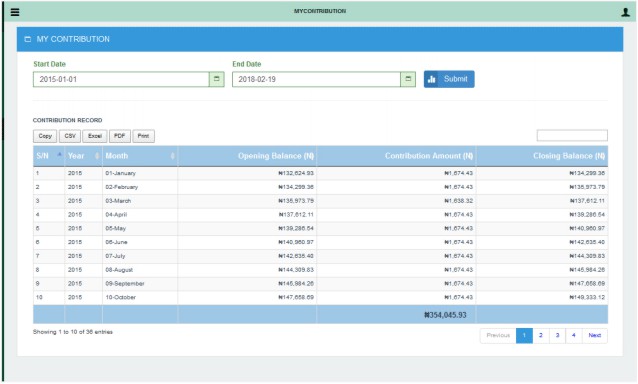Screen dimensions: 638x384
Task: Select the 08-August month cell
Action: click(x=140, y=270)
